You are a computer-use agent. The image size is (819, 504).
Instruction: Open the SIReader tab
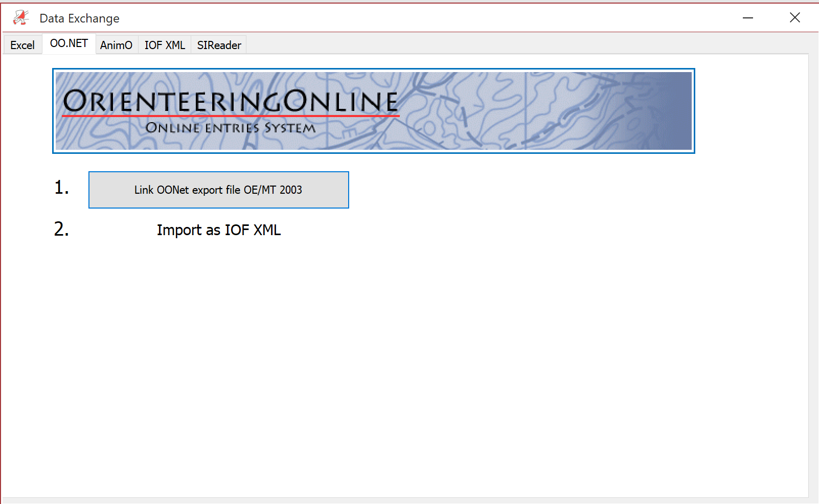(x=219, y=45)
